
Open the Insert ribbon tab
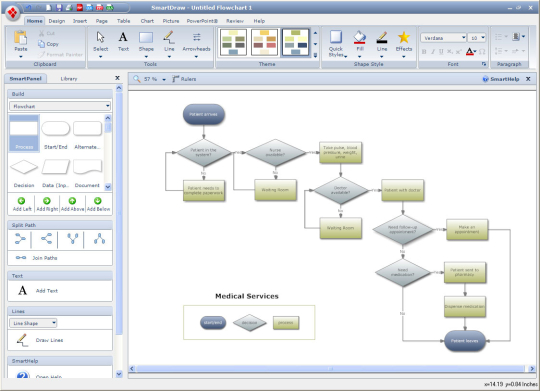pos(80,21)
